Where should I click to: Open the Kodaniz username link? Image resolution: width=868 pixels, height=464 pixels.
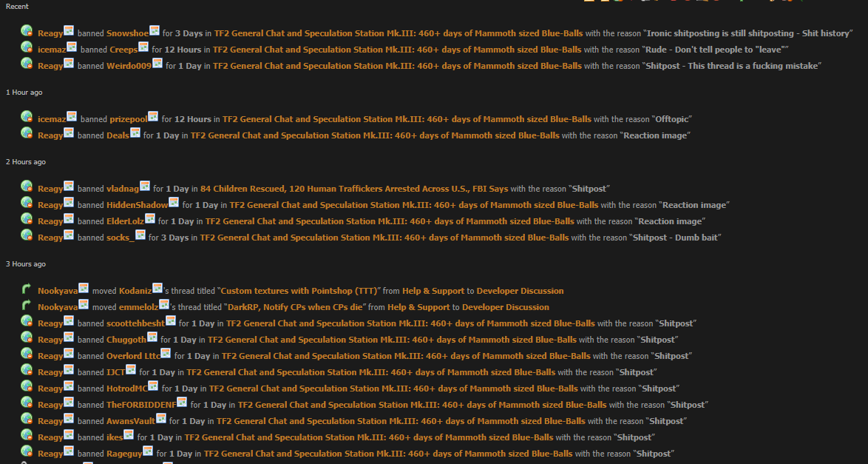tap(135, 291)
